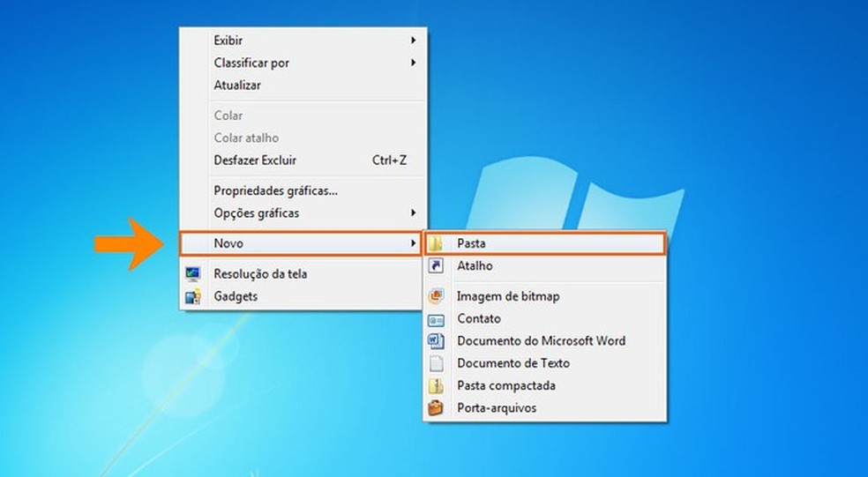
Task: Create a new Imagem de bitmap
Action: (x=545, y=296)
